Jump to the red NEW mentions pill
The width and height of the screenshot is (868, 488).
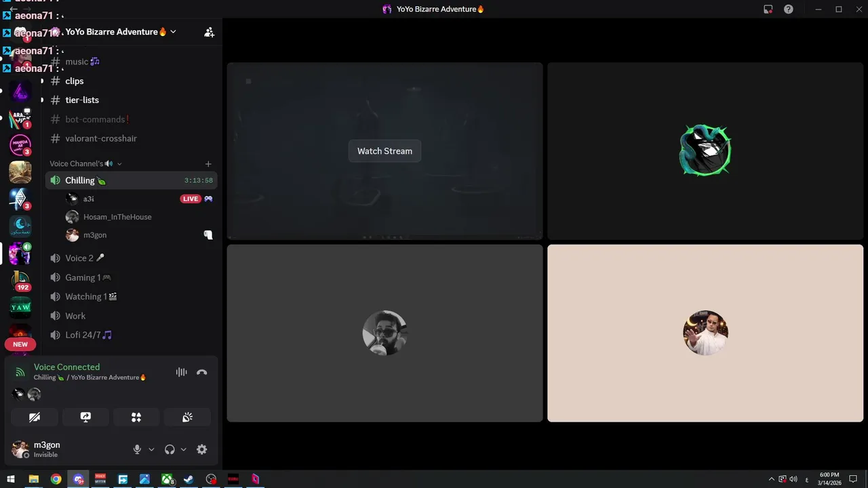[20, 344]
